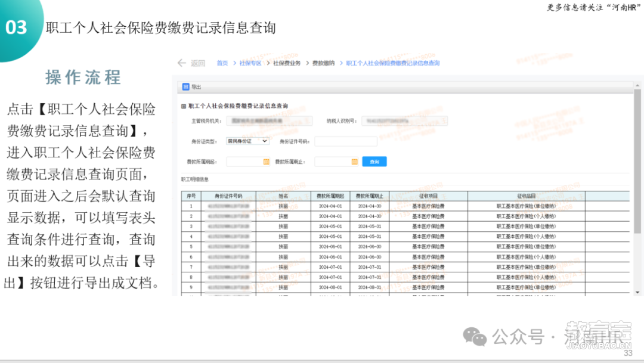Click the 费款所属期止 date input
This screenshot has width=644, height=363.
(333, 162)
